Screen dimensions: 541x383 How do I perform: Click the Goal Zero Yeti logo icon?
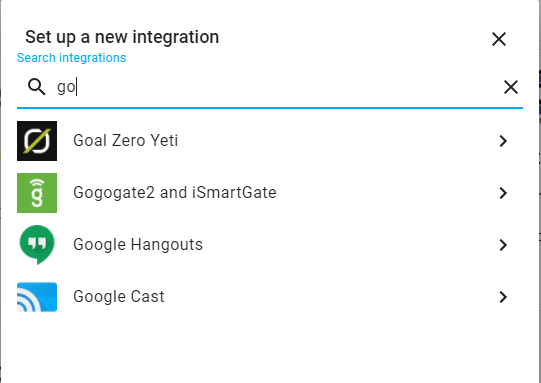point(37,141)
